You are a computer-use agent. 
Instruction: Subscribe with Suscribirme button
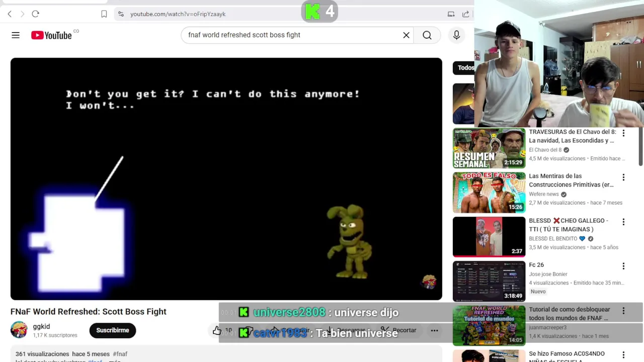[x=113, y=330]
